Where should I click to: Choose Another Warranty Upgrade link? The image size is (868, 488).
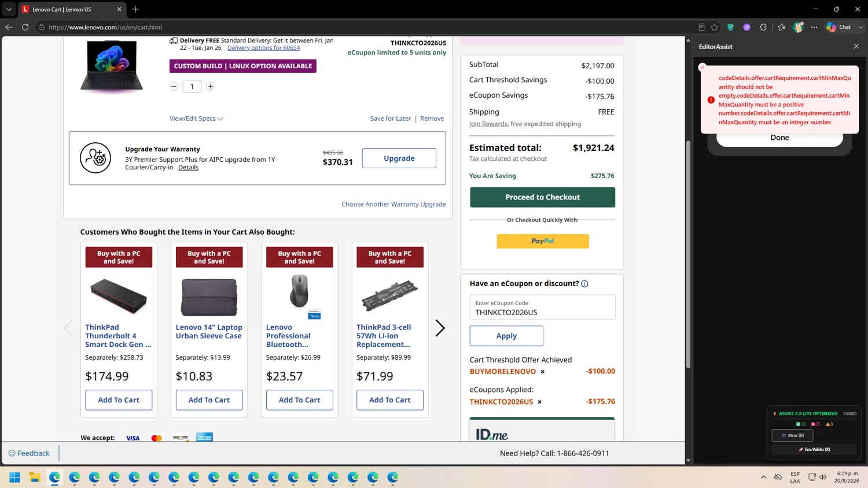point(393,204)
